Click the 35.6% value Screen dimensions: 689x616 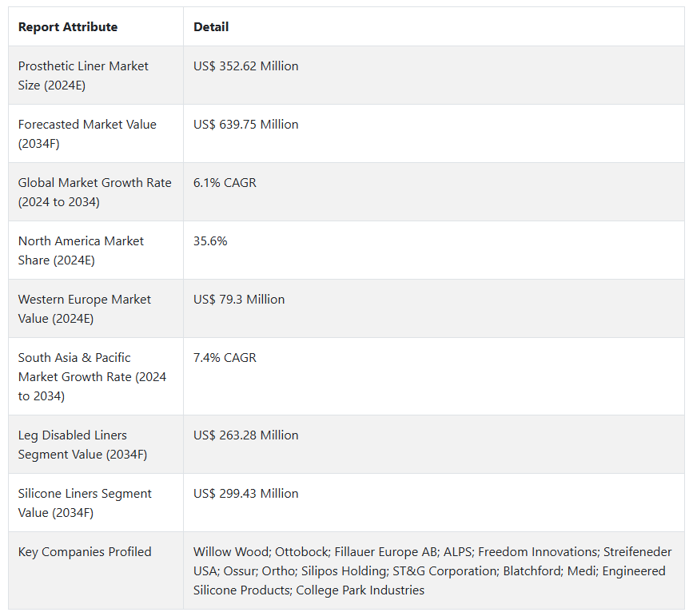(x=210, y=241)
